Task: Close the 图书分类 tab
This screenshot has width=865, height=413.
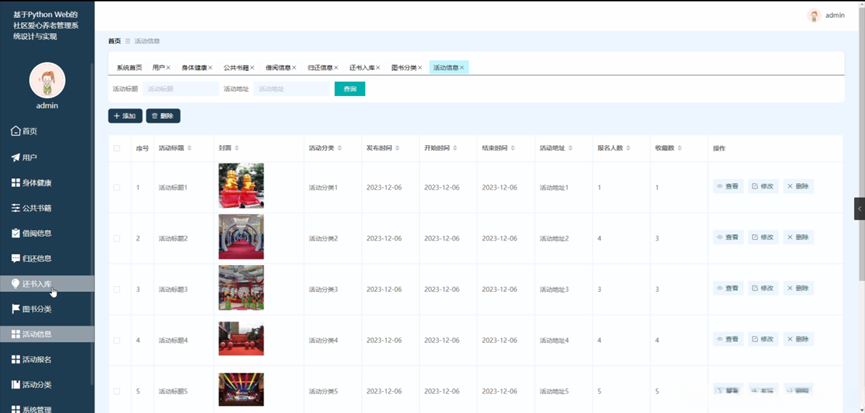Action: (x=420, y=68)
